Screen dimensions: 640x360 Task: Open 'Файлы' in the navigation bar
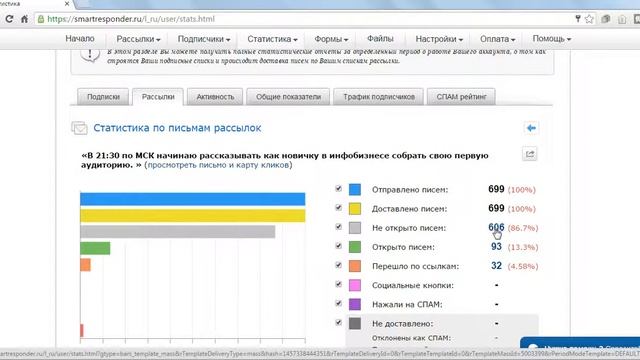tap(380, 39)
